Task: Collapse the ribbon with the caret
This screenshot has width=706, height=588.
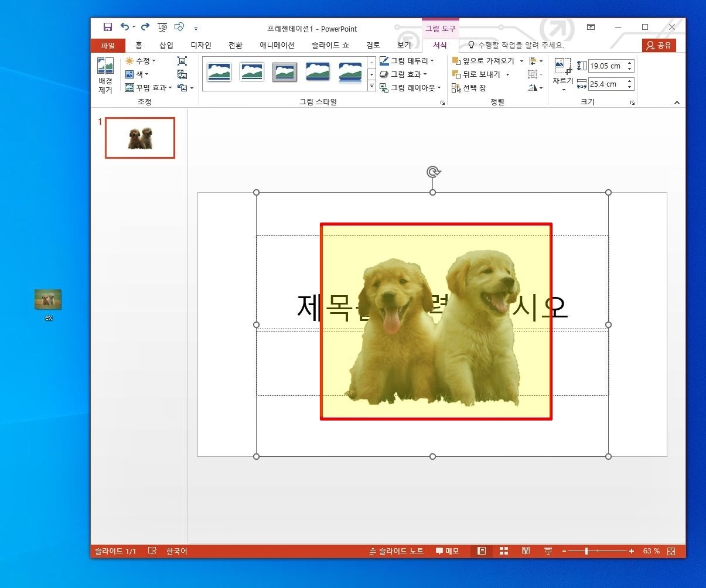Action: (677, 102)
